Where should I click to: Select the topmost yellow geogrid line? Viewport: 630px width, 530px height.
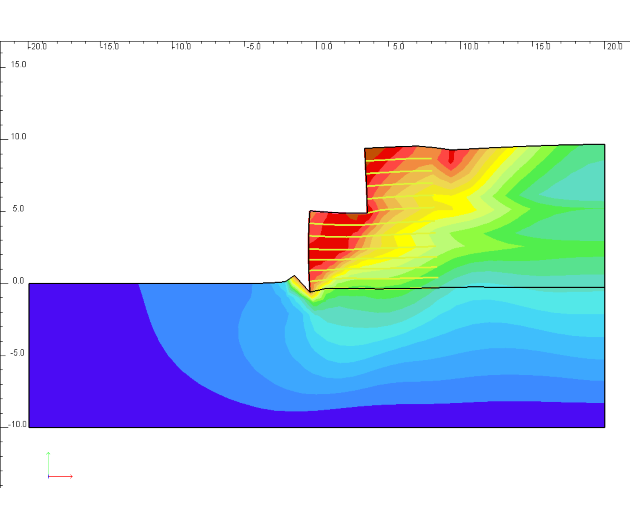(399, 160)
